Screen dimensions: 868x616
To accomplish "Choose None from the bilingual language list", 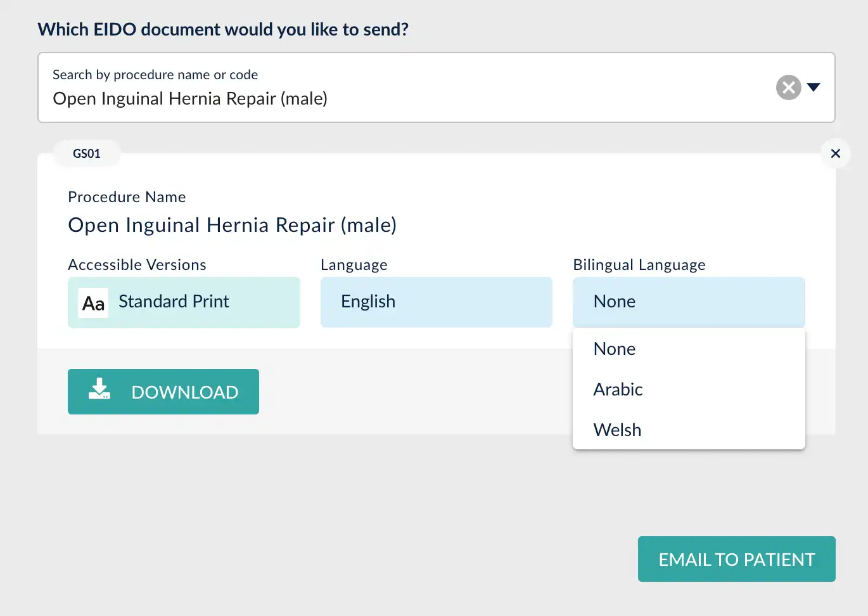I will (x=689, y=349).
